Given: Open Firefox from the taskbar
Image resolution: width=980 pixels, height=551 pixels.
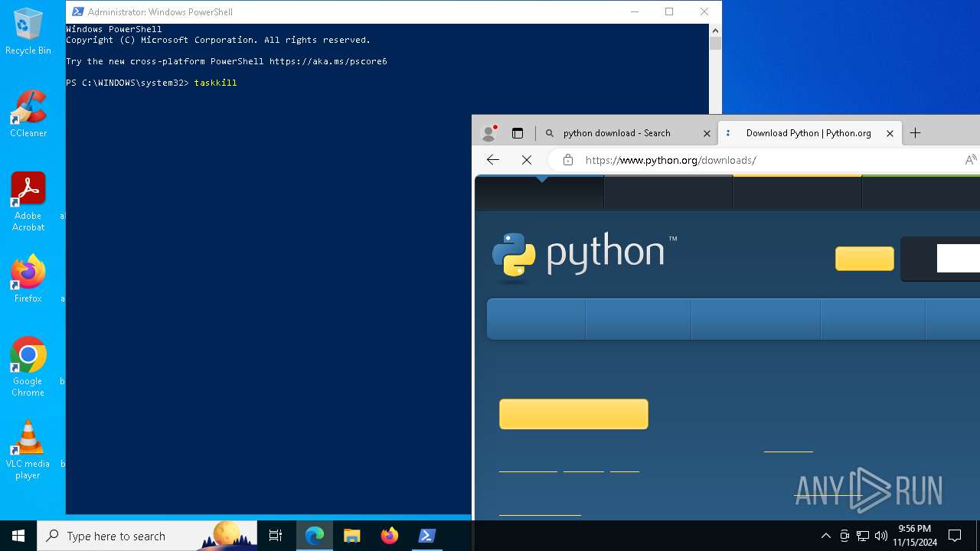Looking at the screenshot, I should tap(390, 536).
